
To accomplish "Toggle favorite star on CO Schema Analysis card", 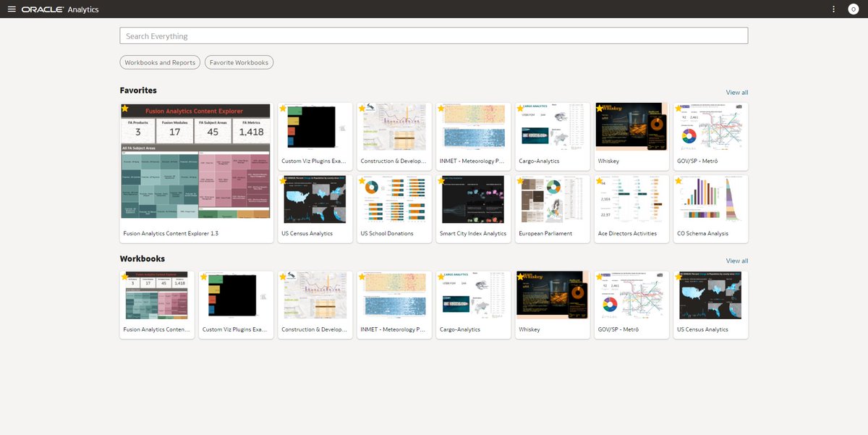I will [678, 181].
